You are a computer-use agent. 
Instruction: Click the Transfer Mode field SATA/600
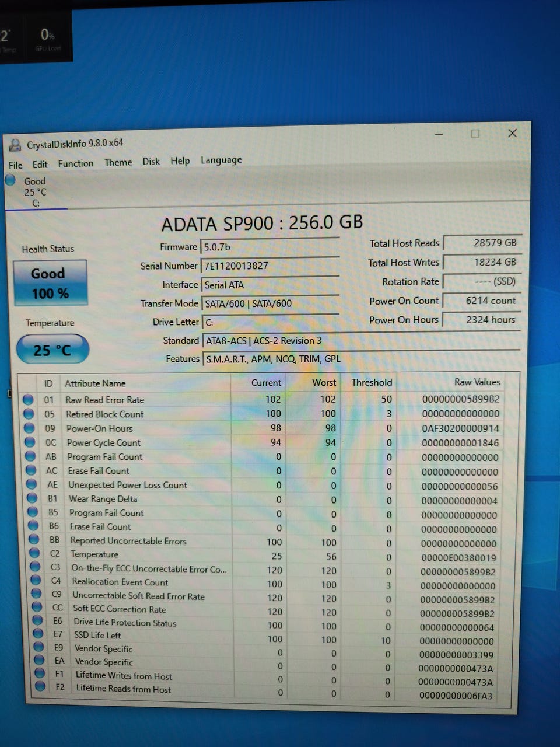click(x=270, y=303)
